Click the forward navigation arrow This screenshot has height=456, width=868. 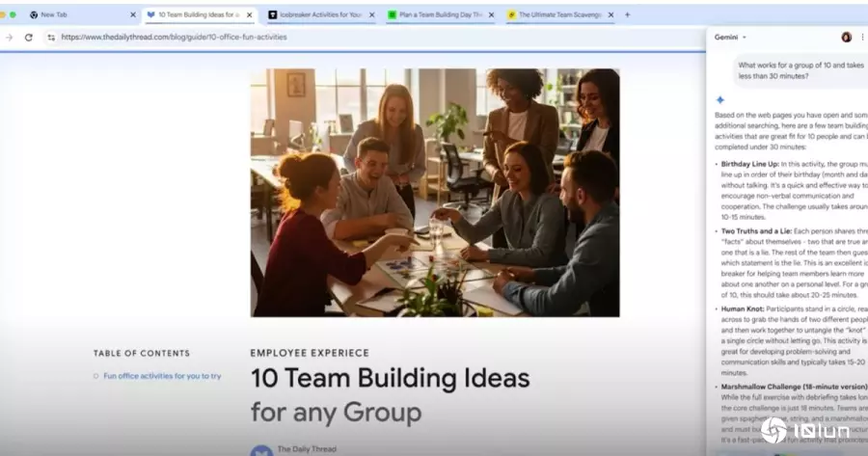[x=9, y=37]
